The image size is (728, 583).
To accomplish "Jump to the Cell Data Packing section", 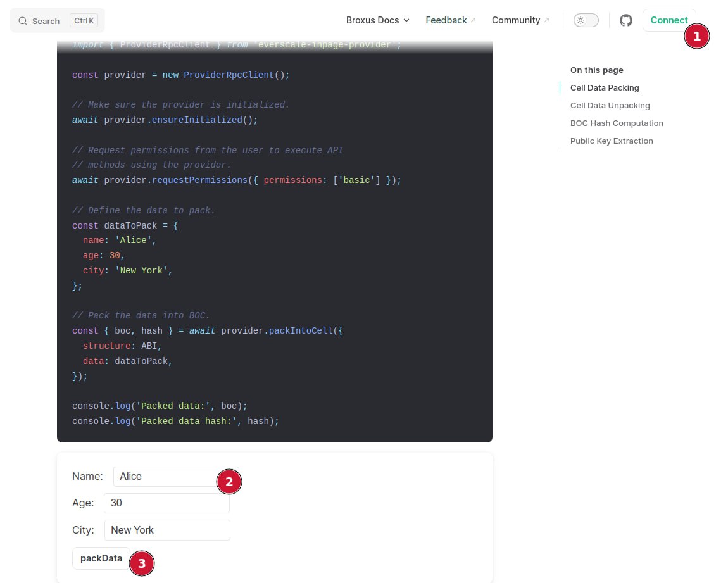I will click(x=605, y=88).
